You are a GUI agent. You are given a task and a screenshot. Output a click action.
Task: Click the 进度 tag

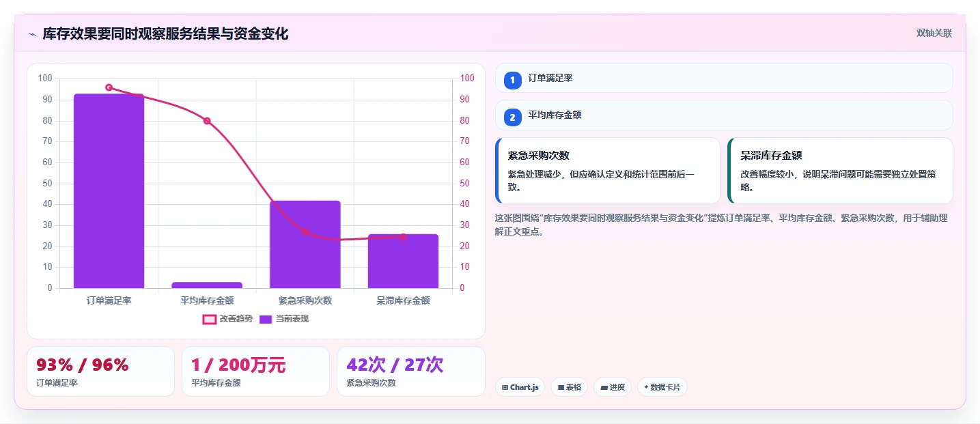click(613, 387)
